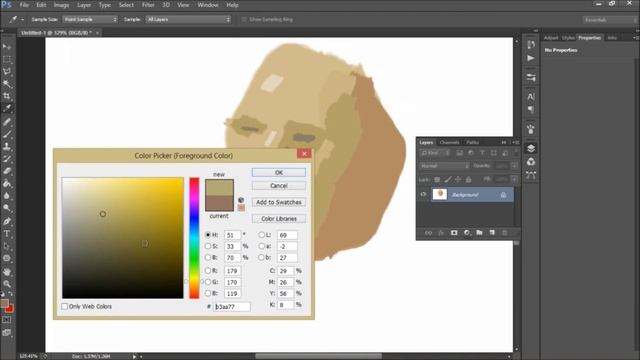Click the add layer mask icon
640x360 pixels.
click(454, 233)
